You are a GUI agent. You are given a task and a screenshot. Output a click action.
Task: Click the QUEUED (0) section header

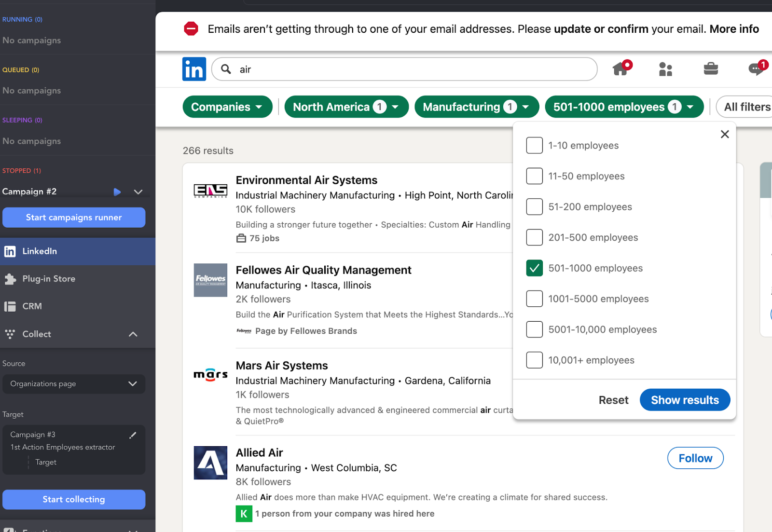click(x=21, y=70)
